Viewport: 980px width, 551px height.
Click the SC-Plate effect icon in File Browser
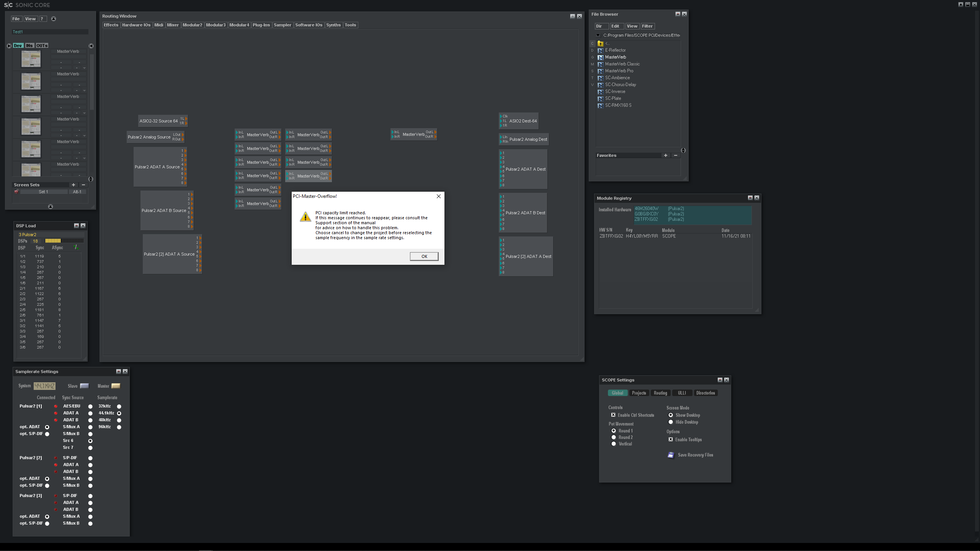[x=600, y=99]
